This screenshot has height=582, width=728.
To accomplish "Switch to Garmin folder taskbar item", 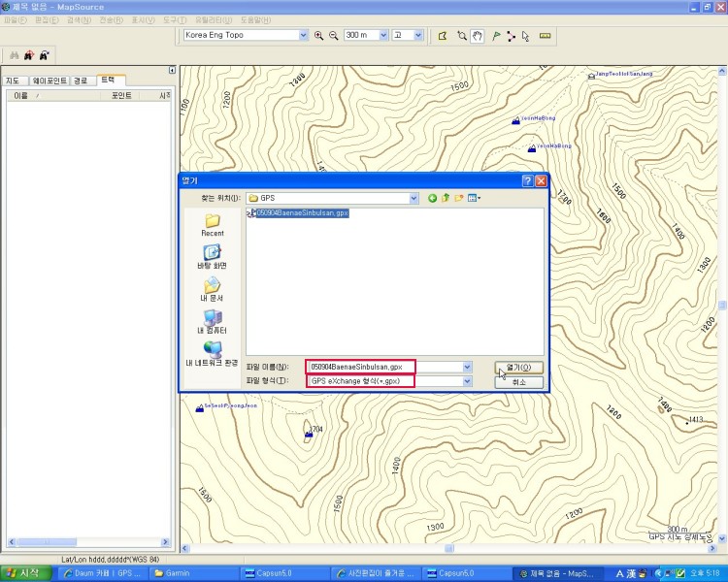I will click(194, 573).
